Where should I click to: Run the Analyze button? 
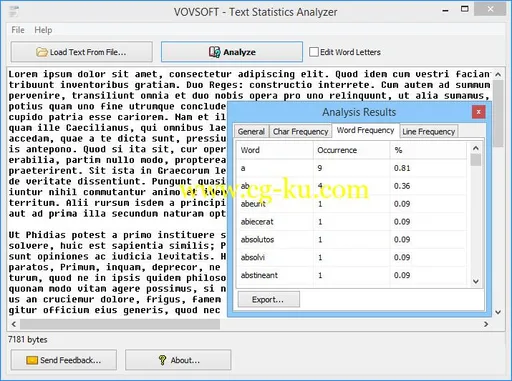click(x=232, y=52)
